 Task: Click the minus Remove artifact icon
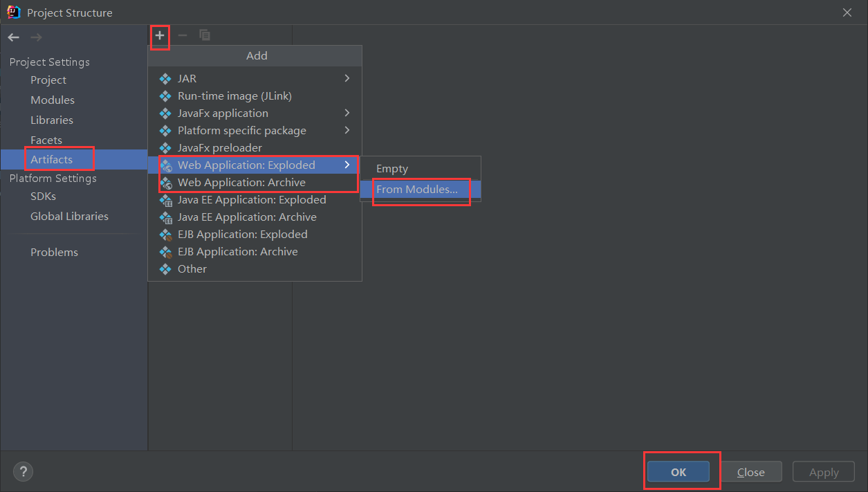pos(183,35)
